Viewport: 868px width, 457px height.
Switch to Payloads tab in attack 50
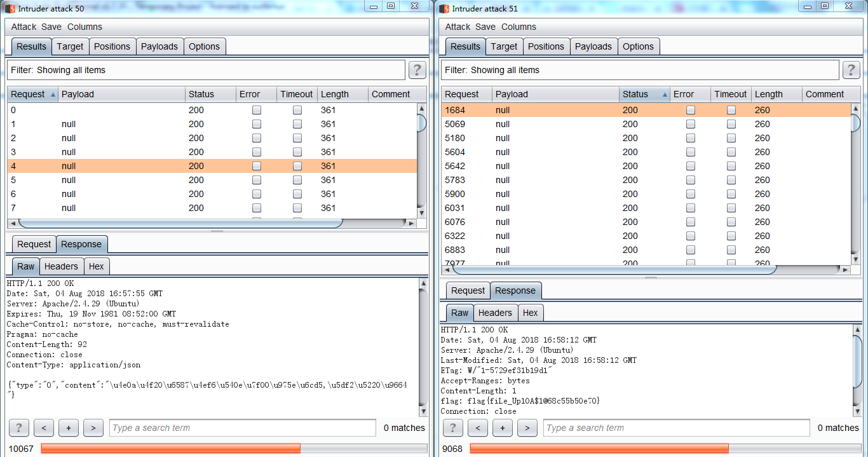[159, 46]
